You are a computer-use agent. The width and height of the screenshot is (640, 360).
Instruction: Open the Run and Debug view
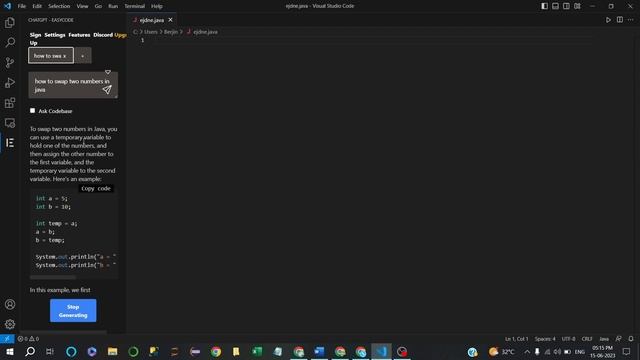coord(10,82)
